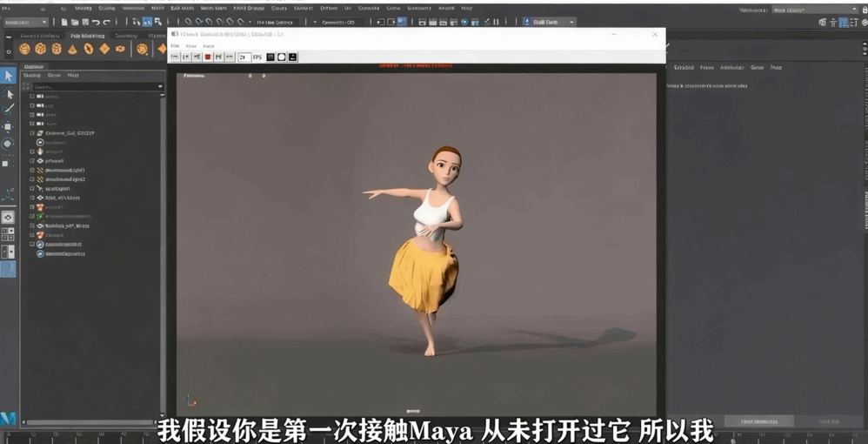Image resolution: width=868 pixels, height=444 pixels.
Task: Click the silhouette mask button in FCheck
Action: [x=293, y=57]
